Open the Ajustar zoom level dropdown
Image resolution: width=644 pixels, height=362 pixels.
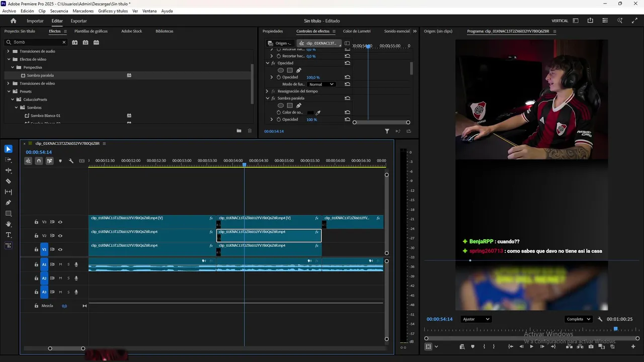pos(475,319)
